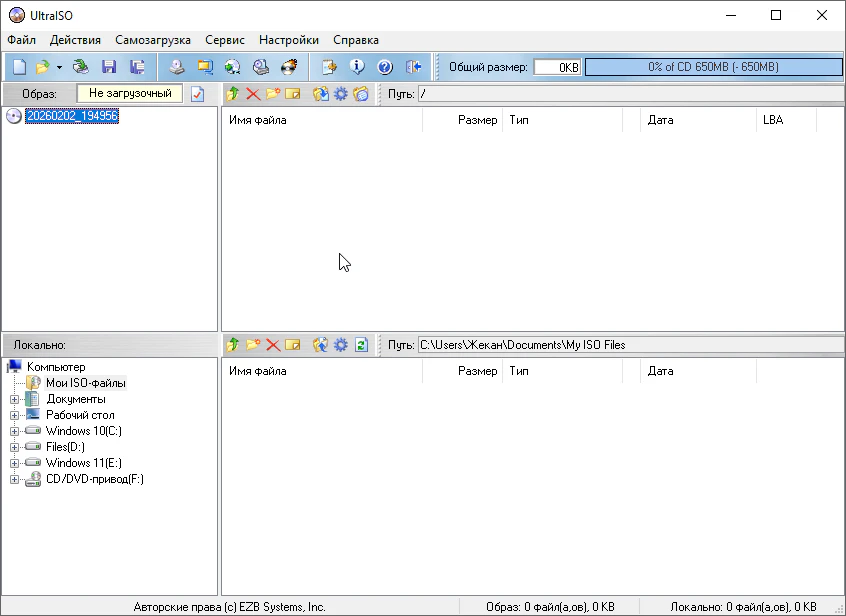
Task: Expand the Windows 10(C:) drive node
Action: pos(15,431)
